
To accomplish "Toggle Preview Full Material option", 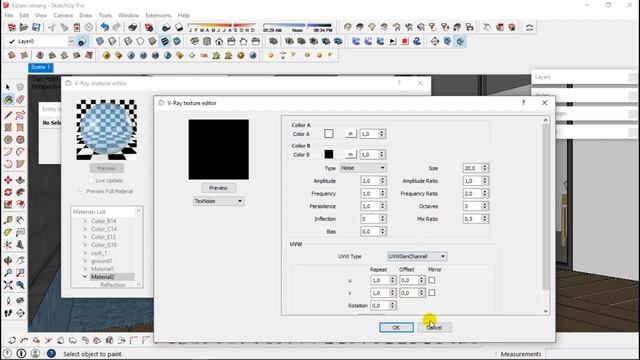I will 81,191.
